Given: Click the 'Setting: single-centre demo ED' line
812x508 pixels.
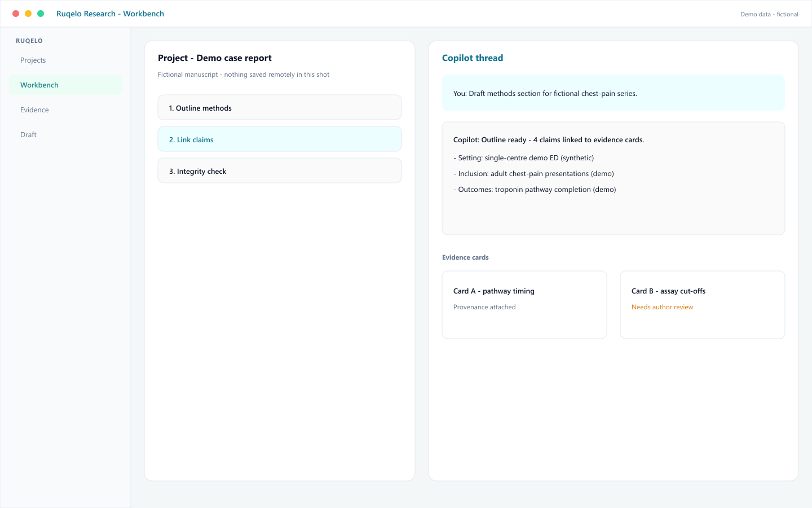Looking at the screenshot, I should pos(523,158).
